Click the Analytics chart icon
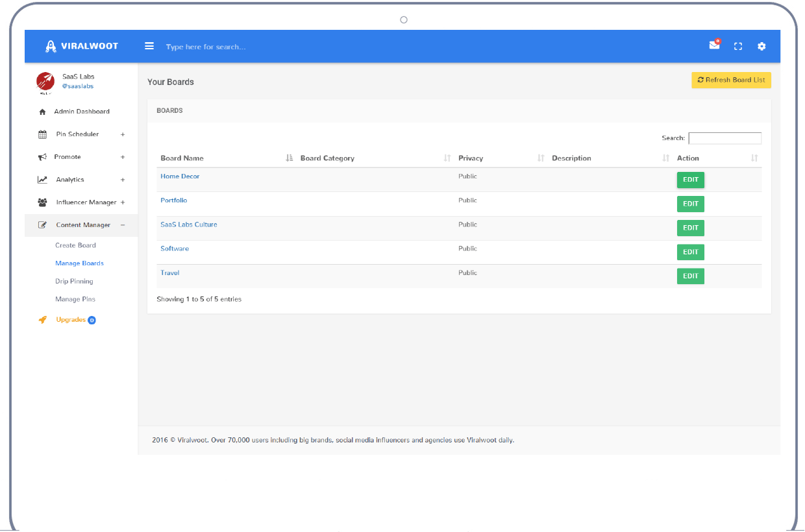 tap(42, 180)
